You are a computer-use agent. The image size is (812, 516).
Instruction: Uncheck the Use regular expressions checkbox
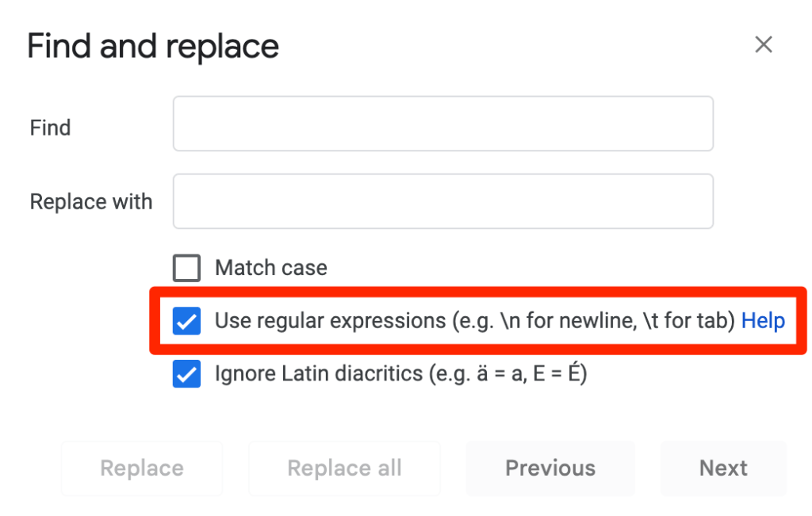pos(187,321)
